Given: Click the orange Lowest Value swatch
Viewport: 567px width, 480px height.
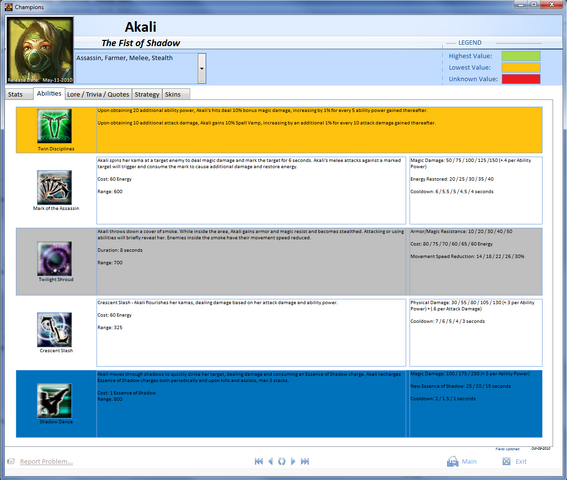Looking at the screenshot, I should pos(521,67).
